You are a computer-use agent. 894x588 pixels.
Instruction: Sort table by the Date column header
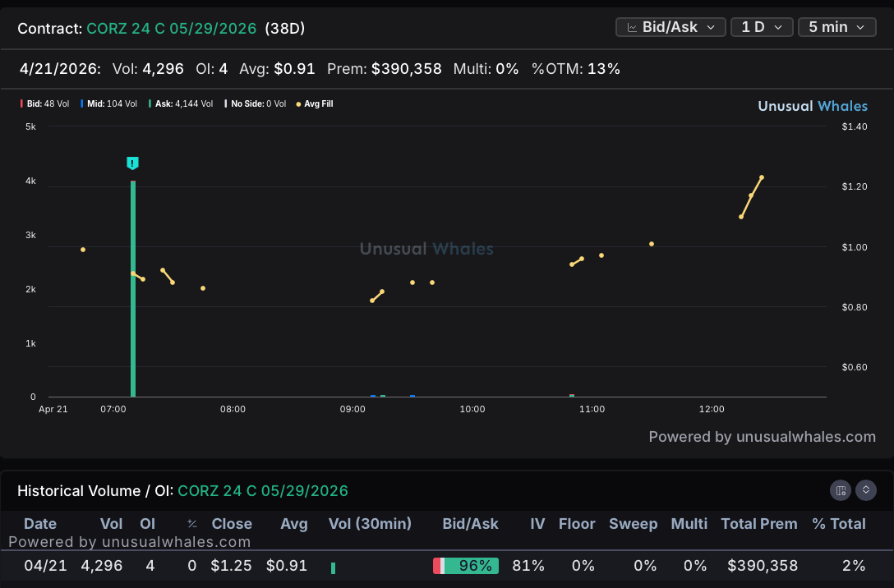pyautogui.click(x=40, y=524)
